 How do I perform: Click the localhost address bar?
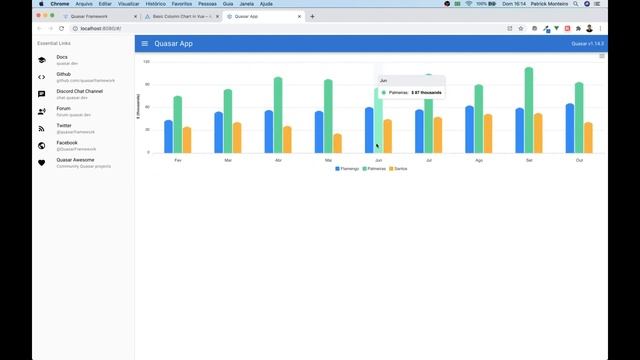tap(286, 29)
